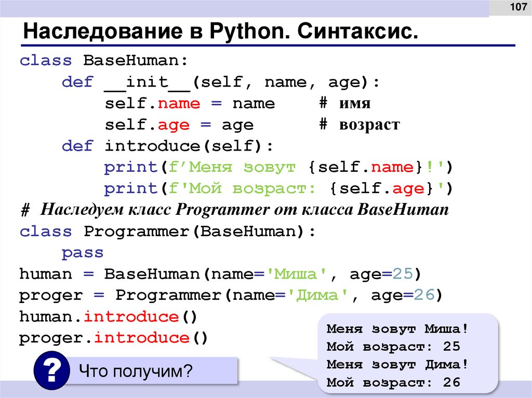Click the print line with 'Меня зовут'
Image resolution: width=532 pixels, height=398 pixels.
(x=278, y=168)
